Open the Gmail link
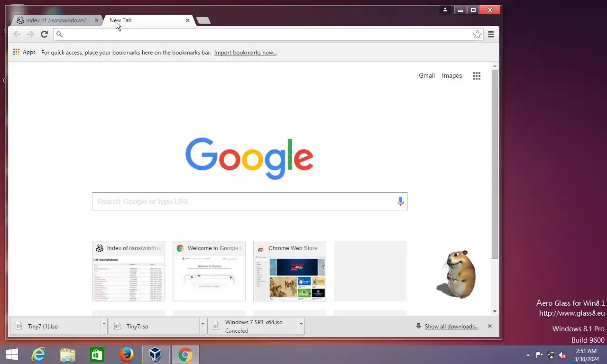This screenshot has width=607, height=364. (x=427, y=75)
